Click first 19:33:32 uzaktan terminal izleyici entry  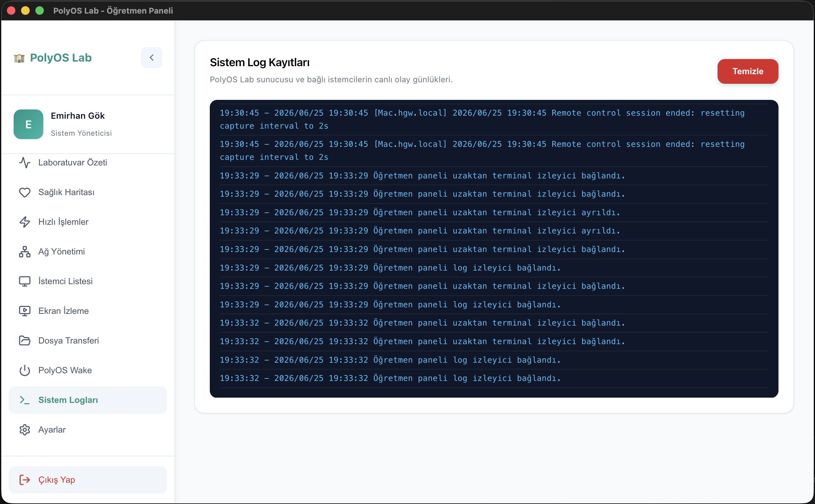[x=494, y=323]
